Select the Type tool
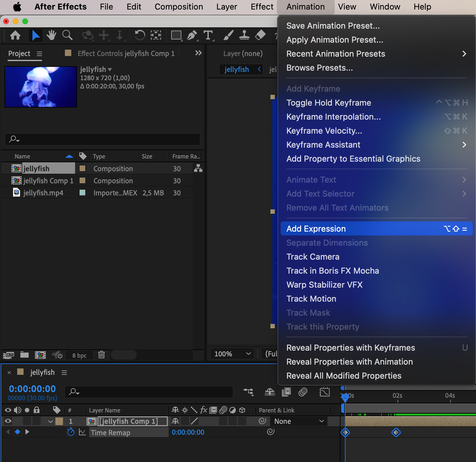 [208, 35]
